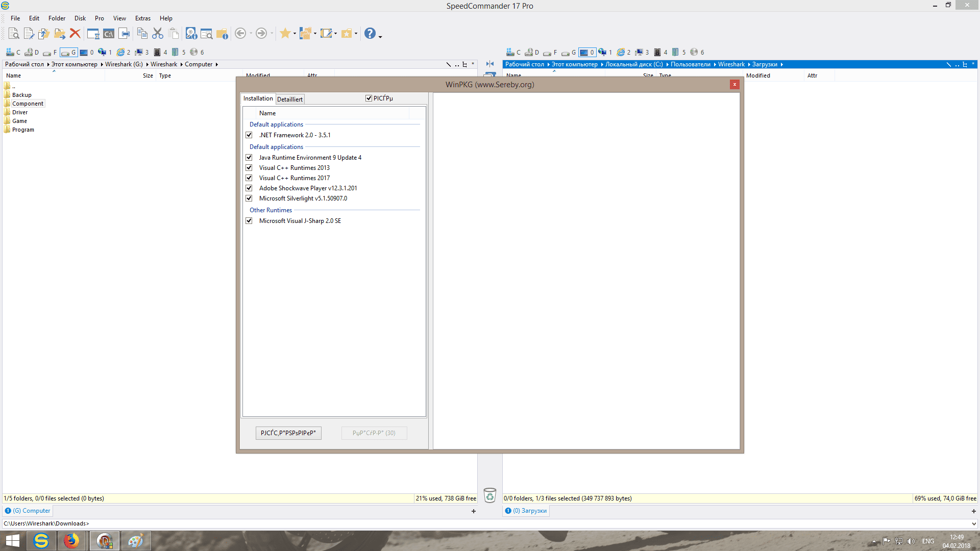Open the command line history dropdown
Screen dimensions: 980x551
click(x=973, y=523)
